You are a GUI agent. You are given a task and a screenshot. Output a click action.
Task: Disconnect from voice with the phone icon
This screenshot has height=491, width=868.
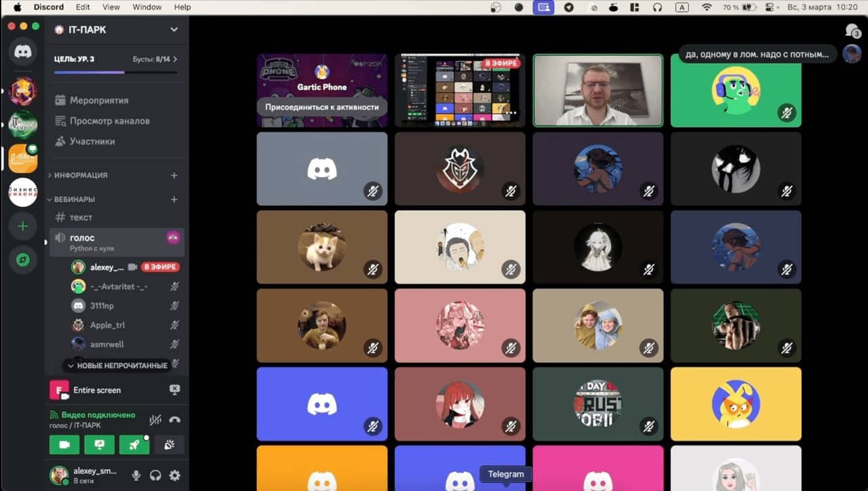click(x=174, y=420)
